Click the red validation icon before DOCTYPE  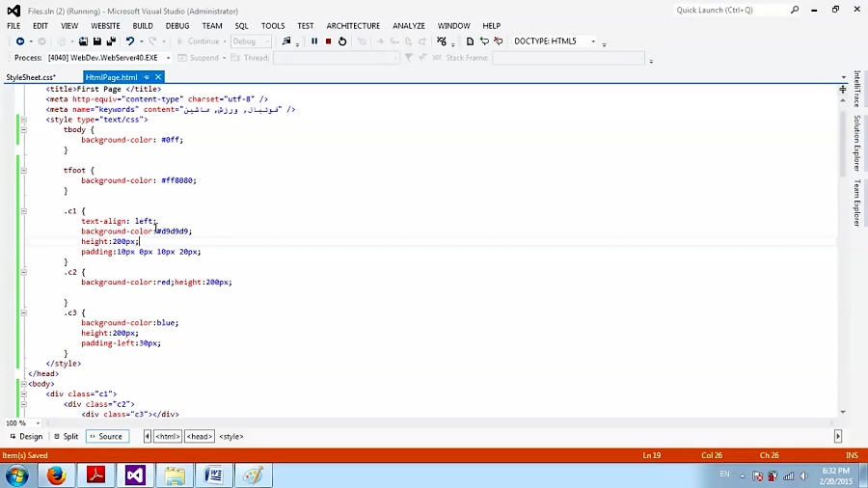(499, 41)
